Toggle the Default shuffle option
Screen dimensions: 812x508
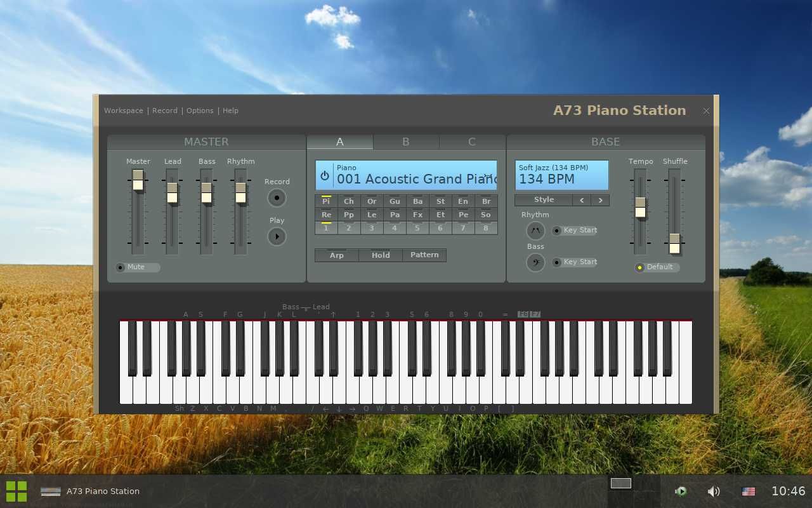click(x=657, y=267)
